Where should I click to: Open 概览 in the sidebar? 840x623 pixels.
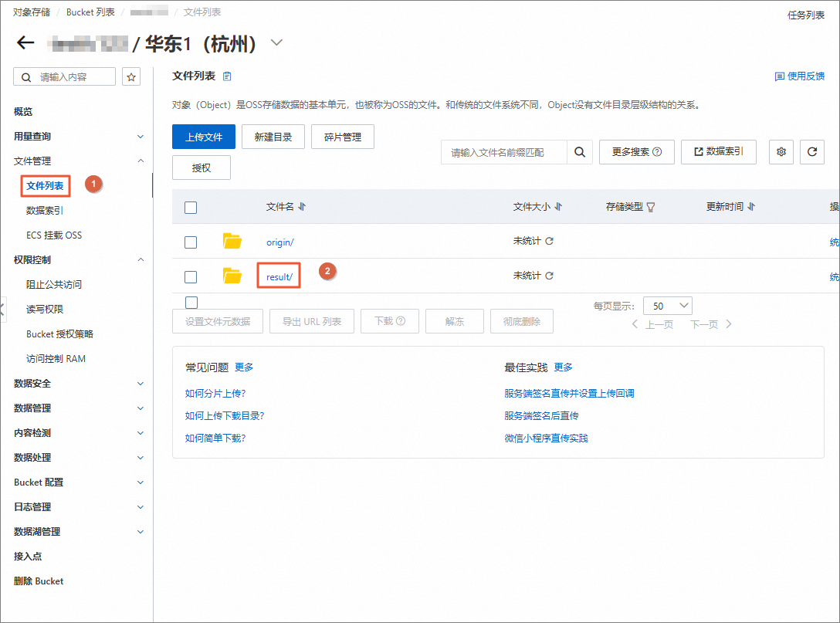pos(23,111)
